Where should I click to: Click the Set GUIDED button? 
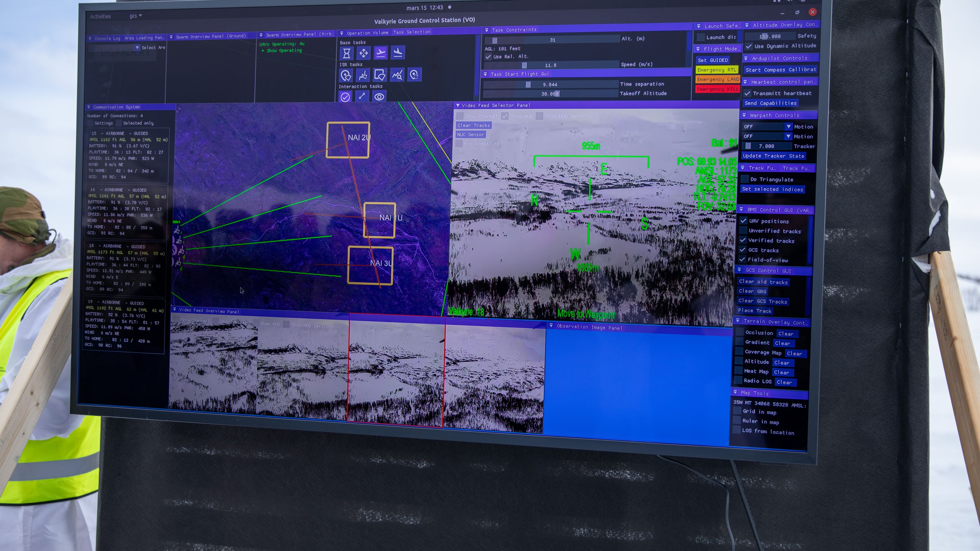pos(713,60)
